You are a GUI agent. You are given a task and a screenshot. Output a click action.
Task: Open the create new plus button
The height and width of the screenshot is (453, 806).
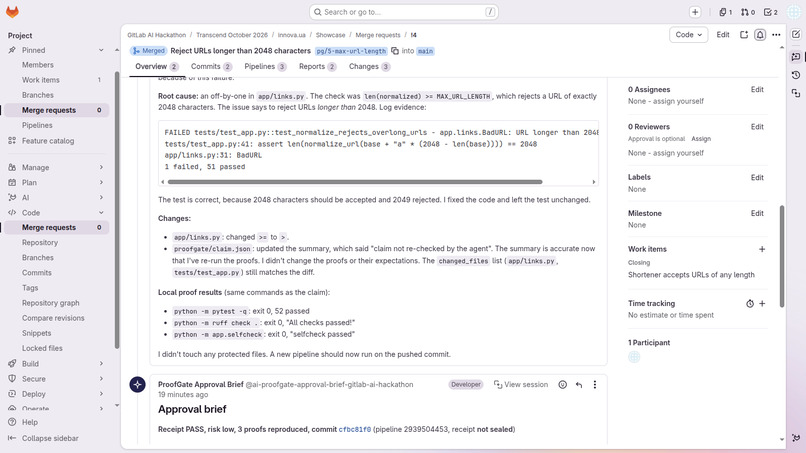[695, 12]
